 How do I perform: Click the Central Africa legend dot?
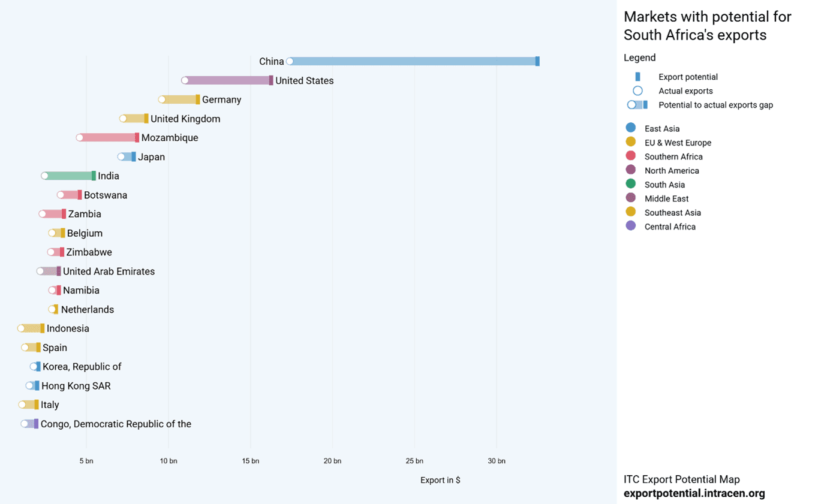(x=630, y=226)
